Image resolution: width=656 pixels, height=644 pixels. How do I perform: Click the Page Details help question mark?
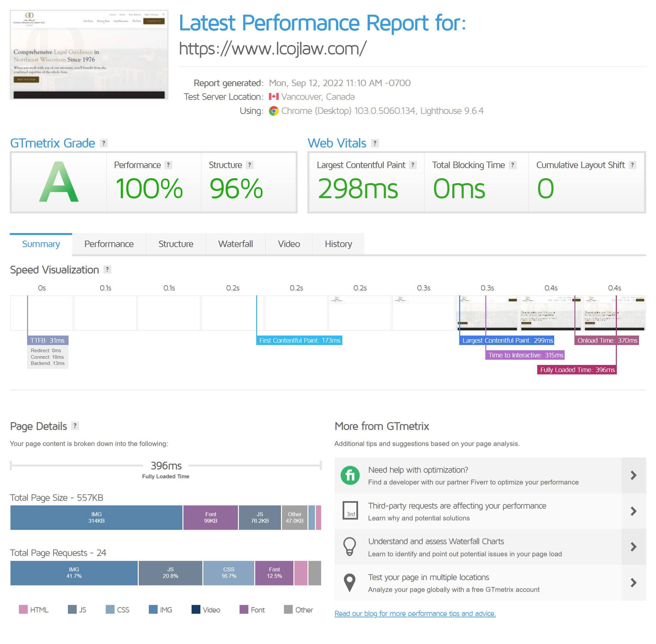click(75, 426)
